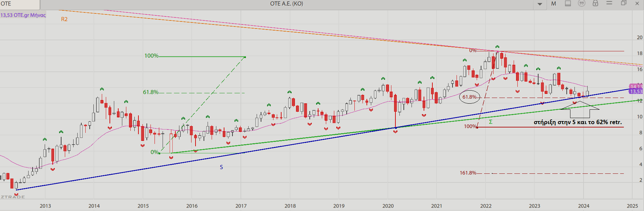Select the green 61.8% Fibonacci label

click(x=151, y=92)
